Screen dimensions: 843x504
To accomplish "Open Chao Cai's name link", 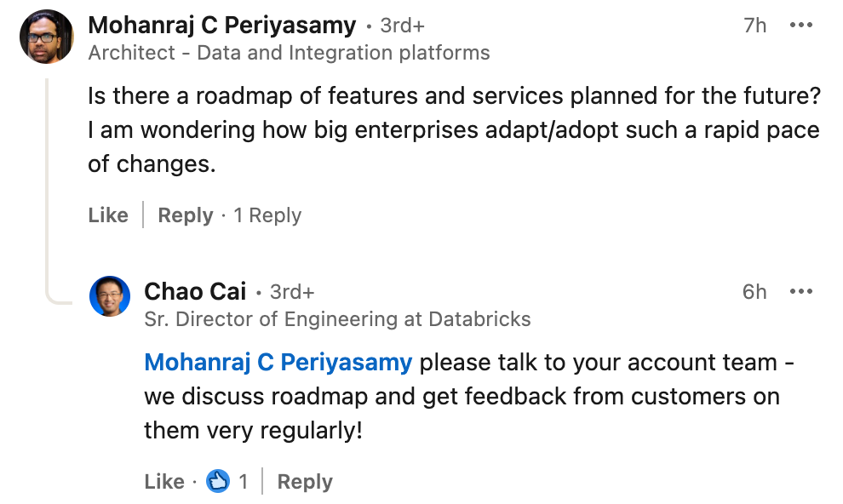I will [195, 291].
